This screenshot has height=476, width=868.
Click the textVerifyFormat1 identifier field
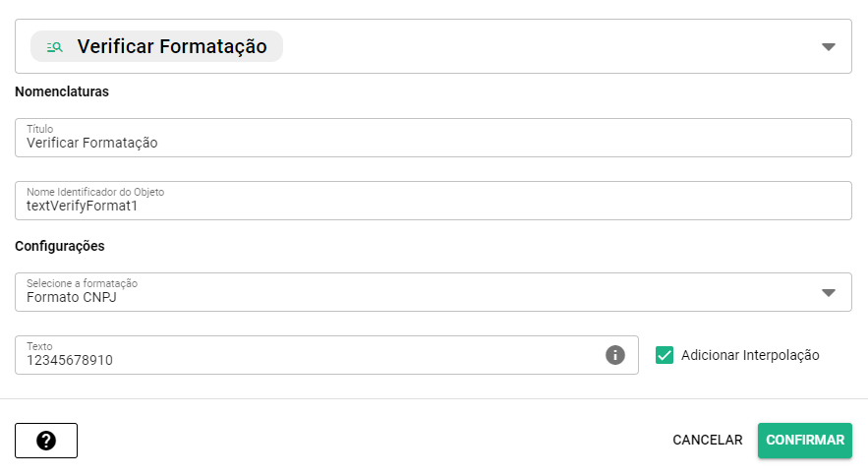[x=433, y=205]
